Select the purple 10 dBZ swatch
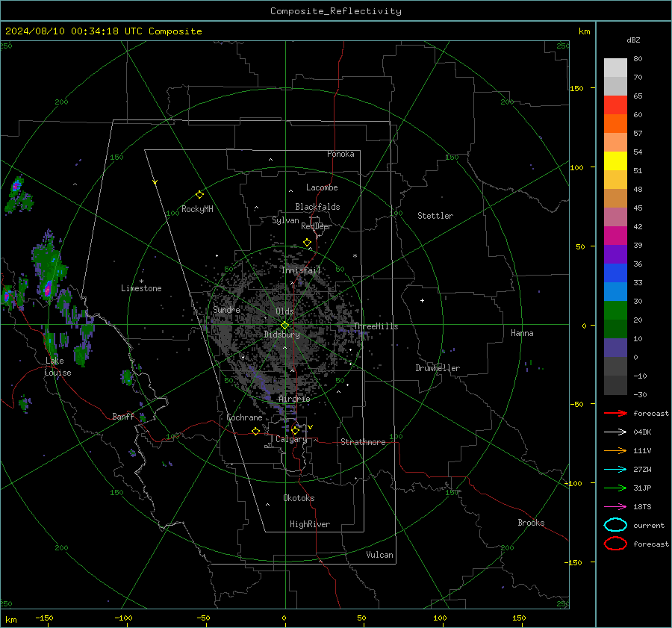The width and height of the screenshot is (672, 628). tap(615, 348)
